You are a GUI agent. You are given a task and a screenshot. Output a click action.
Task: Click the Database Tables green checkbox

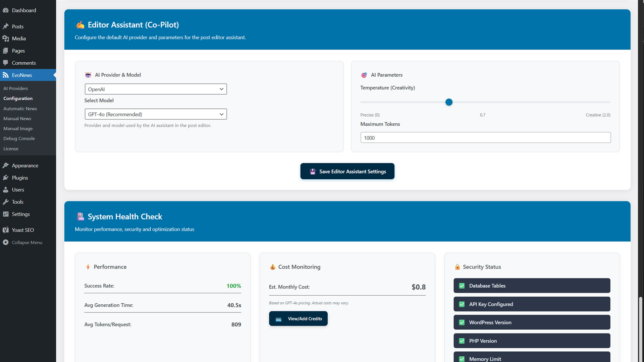click(x=462, y=286)
